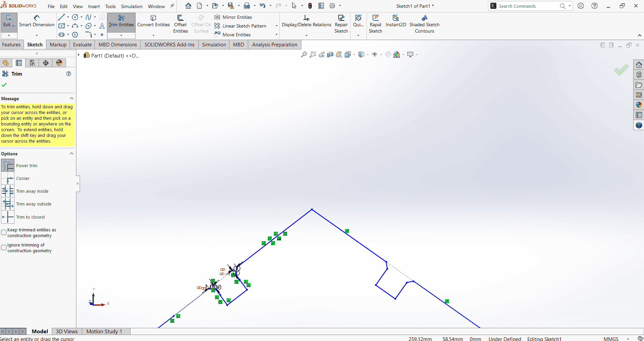Viewport: 644px width, 341px height.
Task: Select the Spline sketch tool
Action: (88, 17)
